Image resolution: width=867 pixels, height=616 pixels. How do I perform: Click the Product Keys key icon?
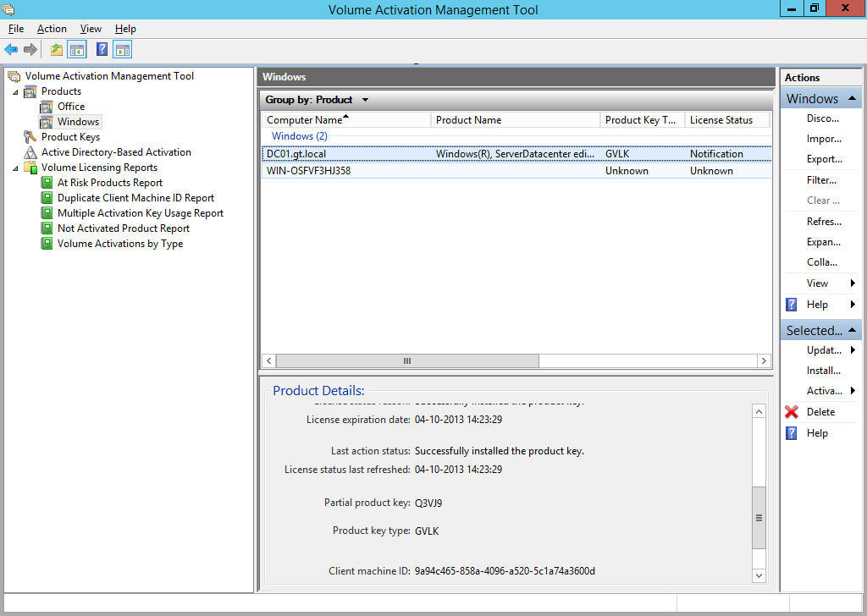click(x=30, y=137)
